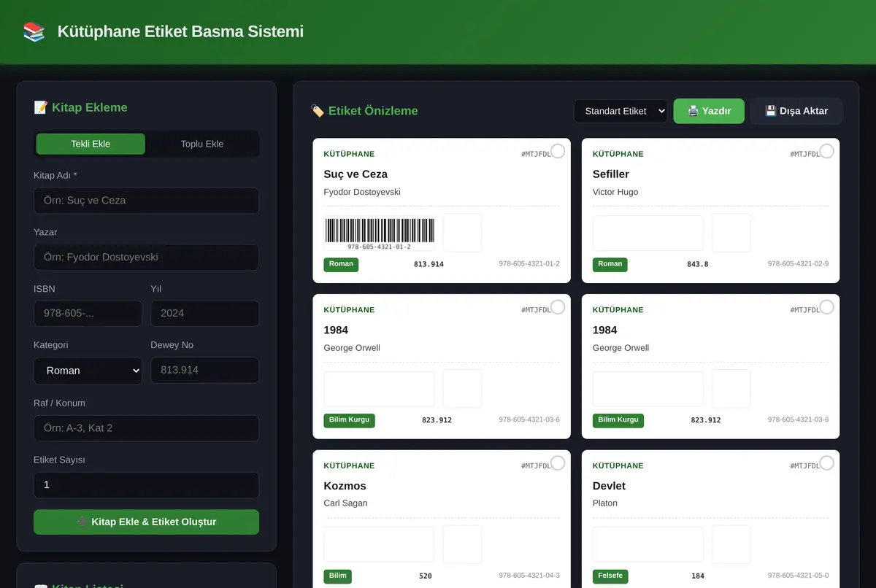Click the memo icon beside Kitap Ekleme
Image resolution: width=876 pixels, height=588 pixels.
point(41,107)
